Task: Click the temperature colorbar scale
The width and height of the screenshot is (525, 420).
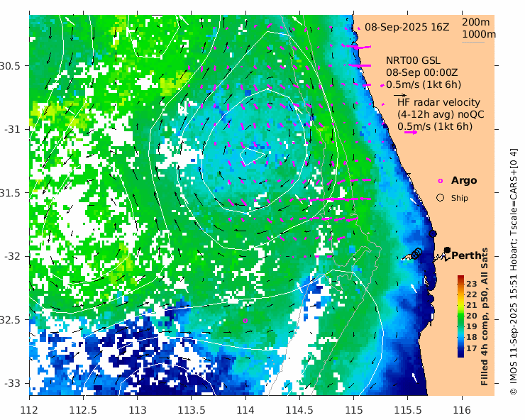Action: pos(460,316)
